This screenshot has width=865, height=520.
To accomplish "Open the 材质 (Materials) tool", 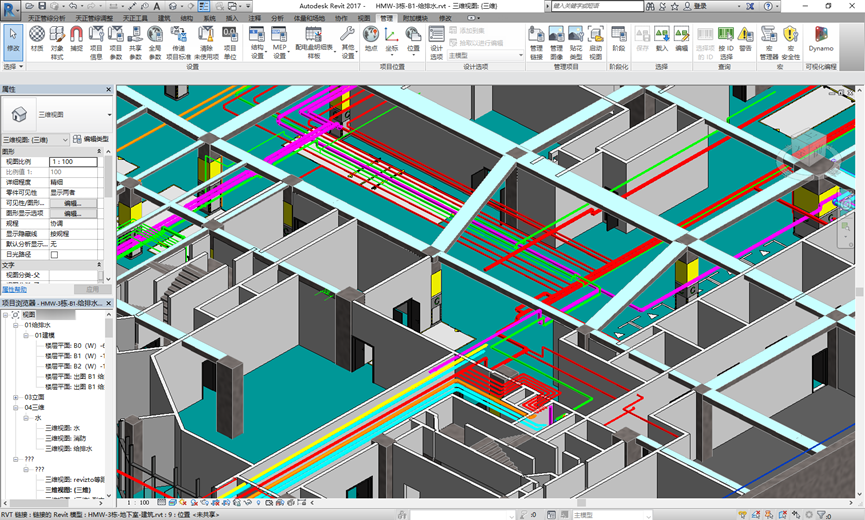I will coord(37,40).
